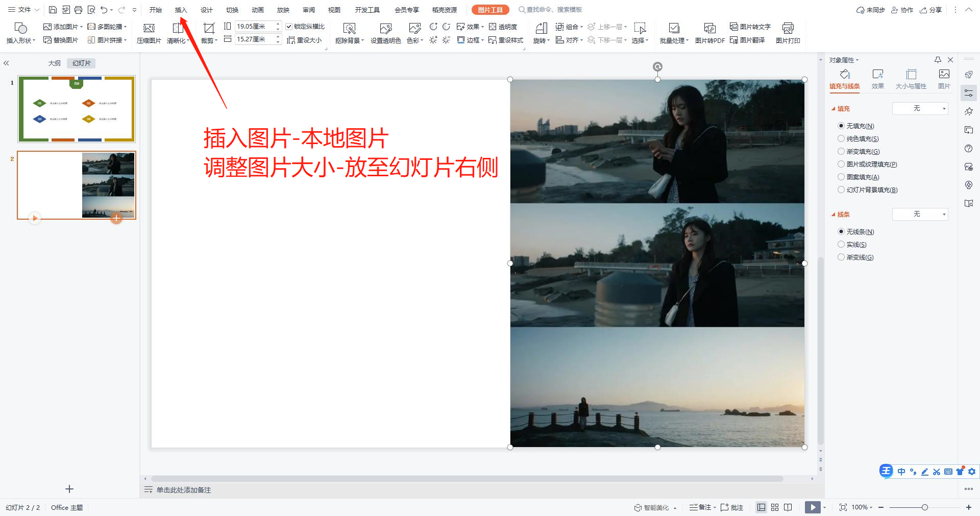Select slide 1 thumbnail

(x=77, y=109)
